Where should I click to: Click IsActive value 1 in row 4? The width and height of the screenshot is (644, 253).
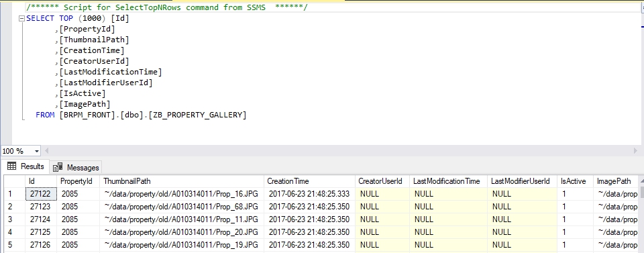pos(576,232)
